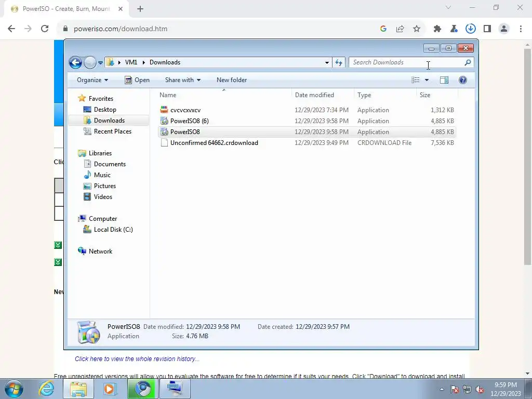This screenshot has width=532, height=399.
Task: Sort files by Date modified column
Action: click(x=323, y=95)
